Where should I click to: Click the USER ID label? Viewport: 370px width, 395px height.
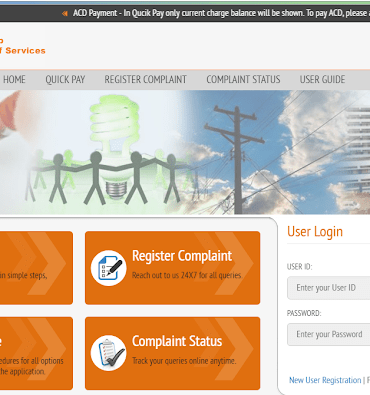point(299,267)
